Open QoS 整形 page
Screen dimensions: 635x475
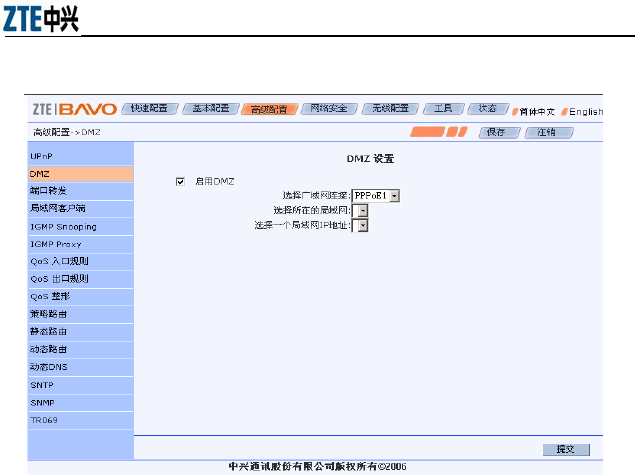pos(81,297)
